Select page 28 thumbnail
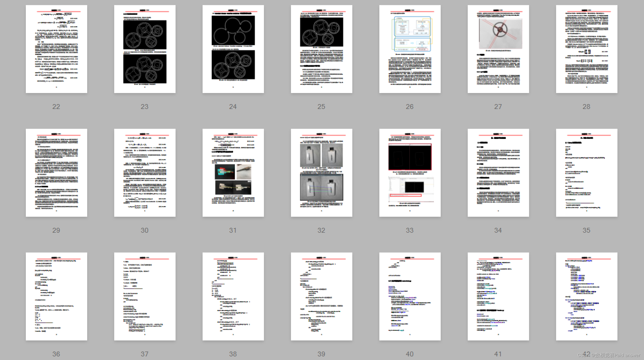Viewport: 644px width, 360px height. (587, 49)
